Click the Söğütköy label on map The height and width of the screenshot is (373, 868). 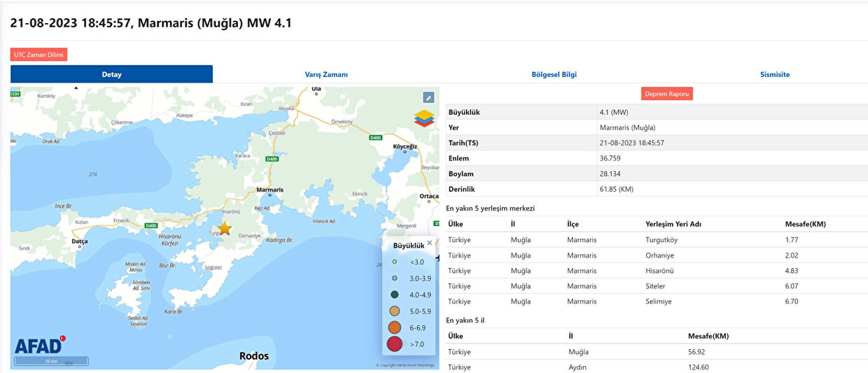213,268
